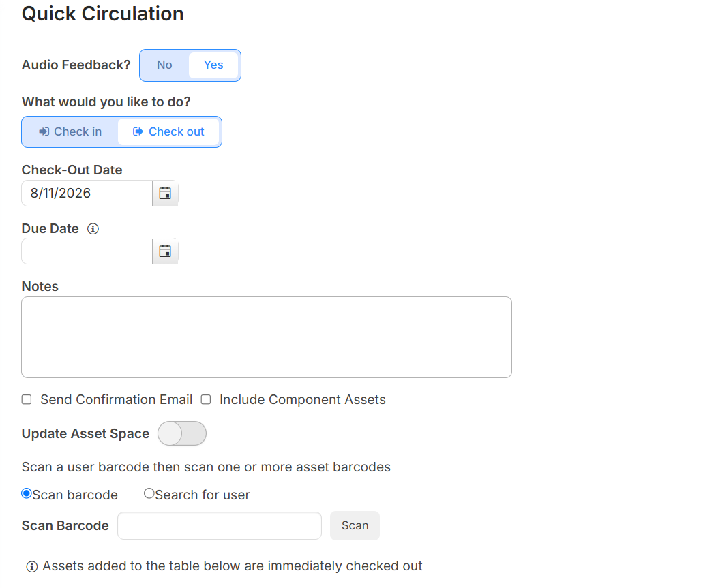Select the Check out option
The width and height of the screenshot is (701, 588).
tap(168, 131)
